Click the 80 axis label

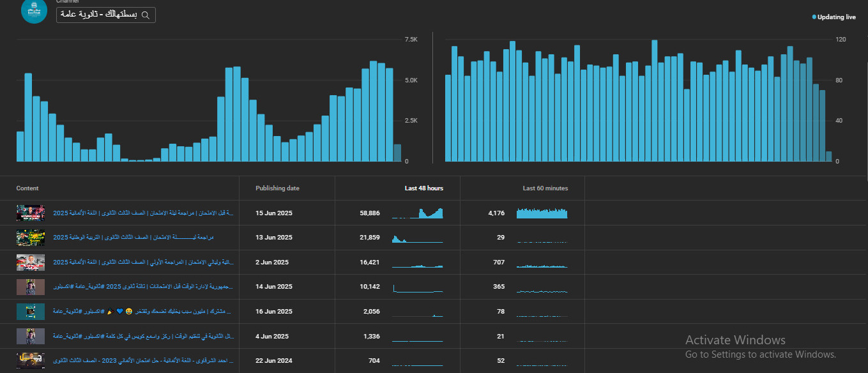[x=839, y=80]
